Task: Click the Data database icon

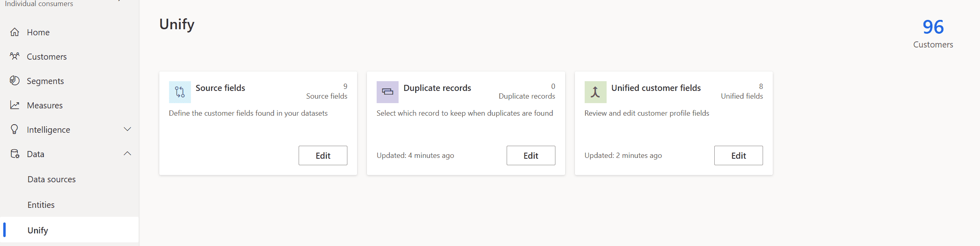Action: tap(15, 154)
